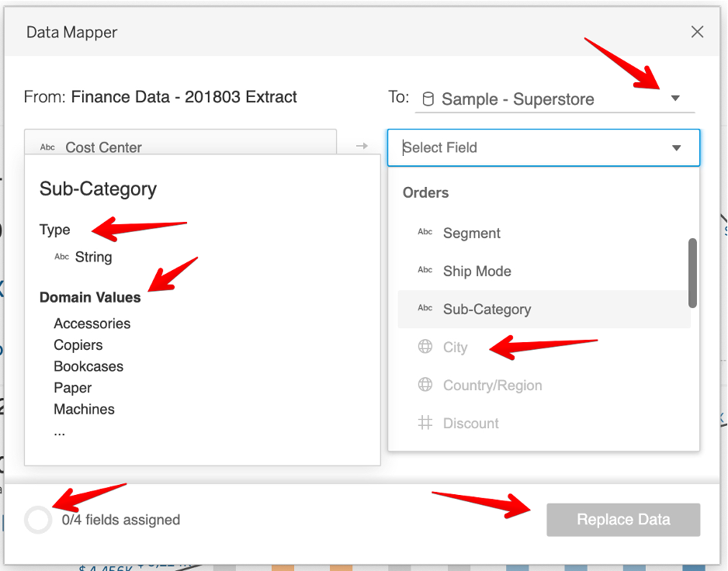The image size is (728, 571).
Task: Choose Ship Mode from the field list
Action: click(x=544, y=271)
